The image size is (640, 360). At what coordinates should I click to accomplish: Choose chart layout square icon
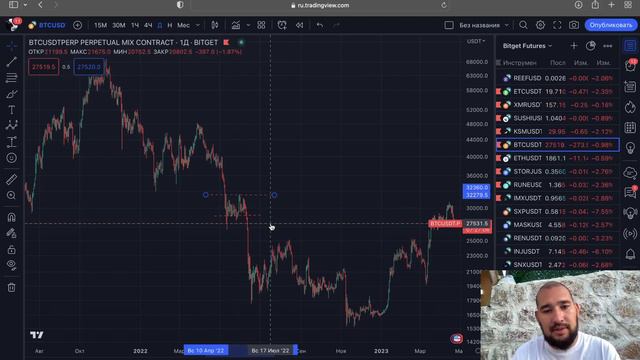click(449, 25)
